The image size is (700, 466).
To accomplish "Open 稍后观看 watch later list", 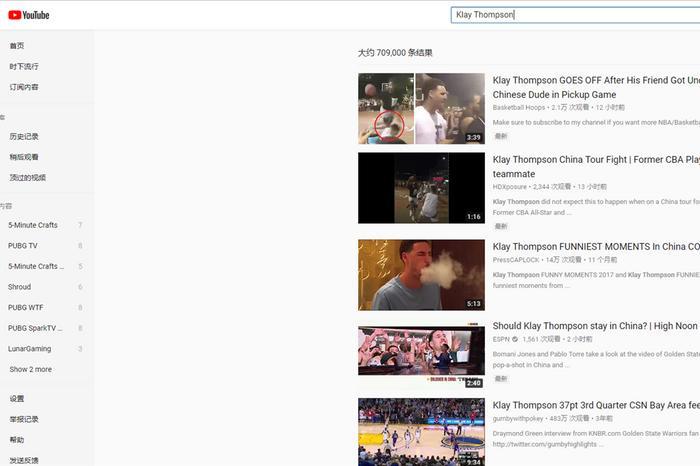I will (x=24, y=157).
